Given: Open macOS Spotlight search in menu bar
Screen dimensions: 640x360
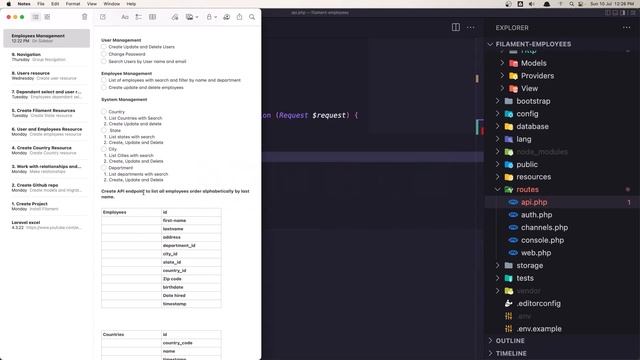Looking at the screenshot, I should (571, 4).
